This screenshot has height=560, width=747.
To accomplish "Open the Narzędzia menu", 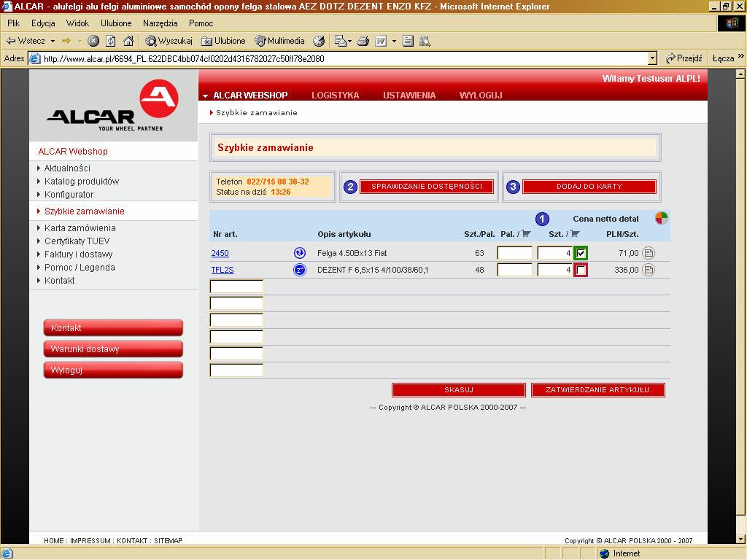I will 160,23.
